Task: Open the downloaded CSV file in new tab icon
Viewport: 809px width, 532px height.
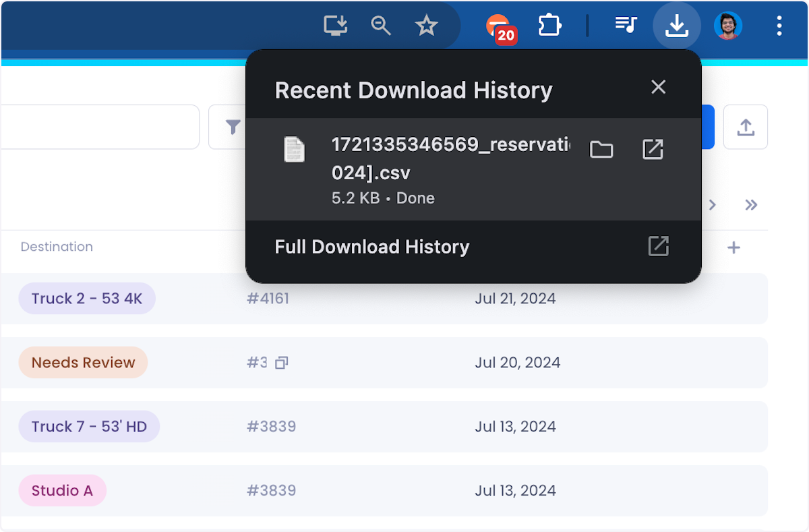Action: pos(653,150)
